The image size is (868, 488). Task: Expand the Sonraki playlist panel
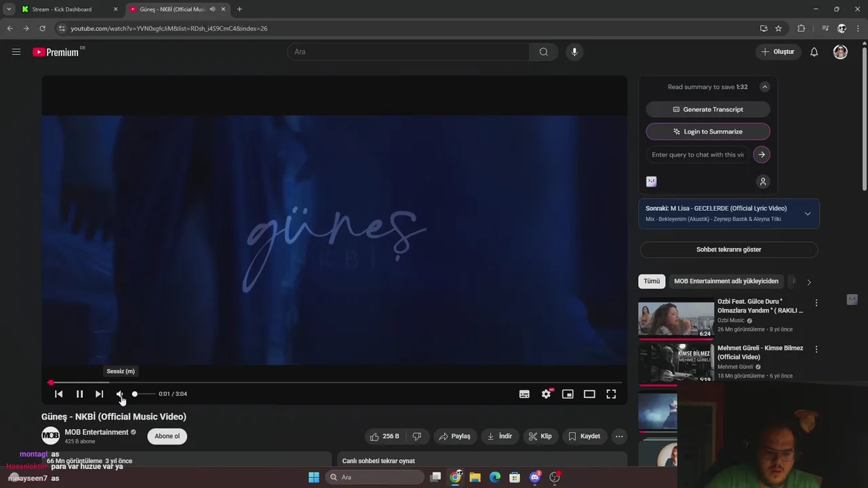pos(807,213)
